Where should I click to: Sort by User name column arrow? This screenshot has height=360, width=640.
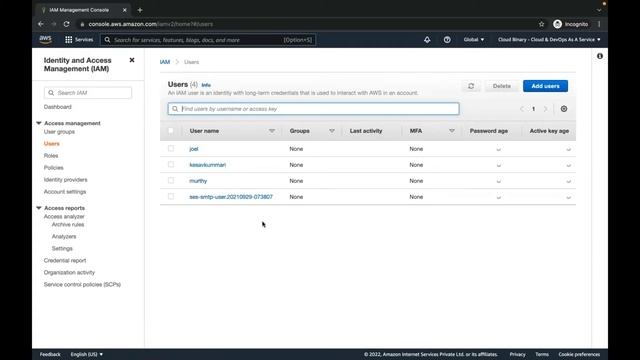[x=272, y=131]
